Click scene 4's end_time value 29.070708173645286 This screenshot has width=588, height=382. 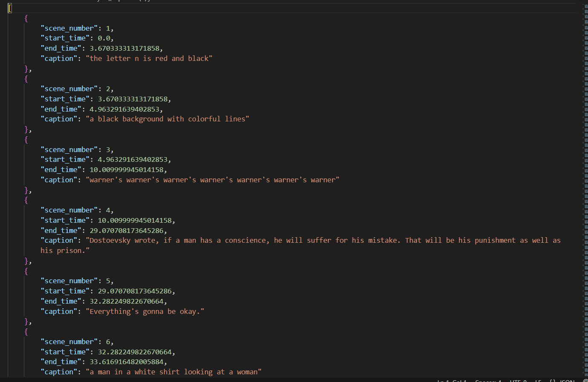pyautogui.click(x=126, y=230)
